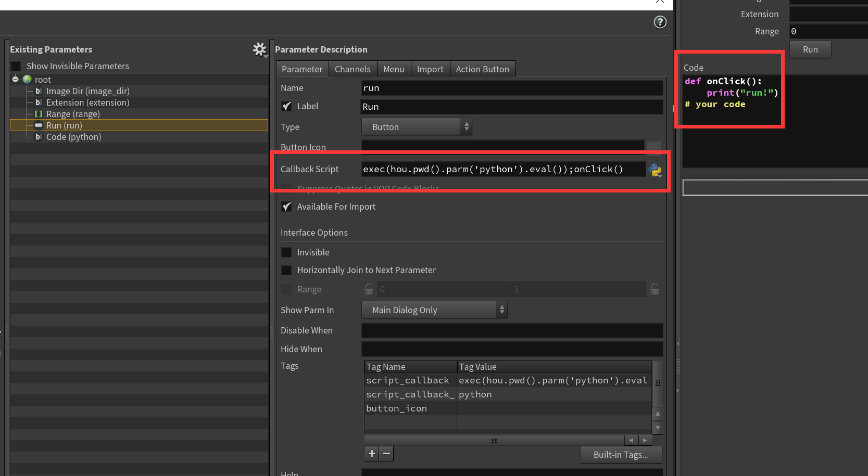
Task: Open the Show Parm In dropdown
Action: pos(434,310)
